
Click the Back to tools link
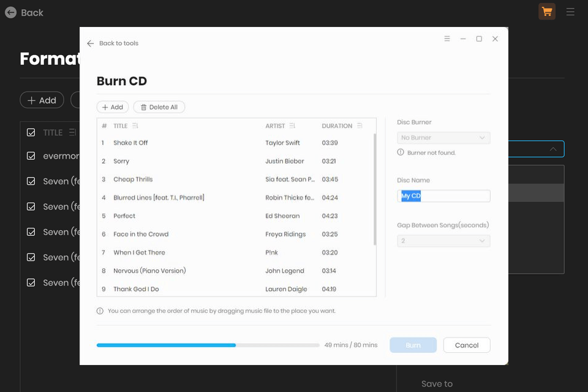(118, 43)
